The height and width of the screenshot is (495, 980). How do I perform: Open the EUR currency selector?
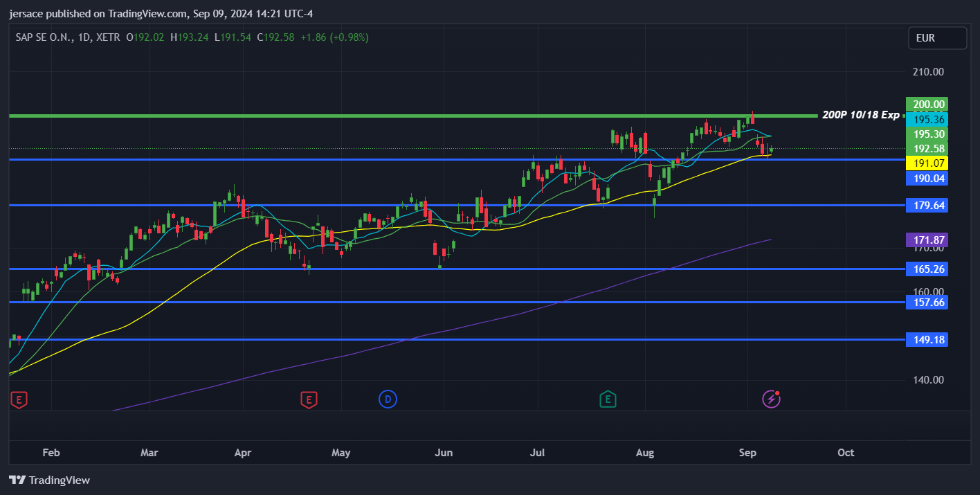click(938, 38)
